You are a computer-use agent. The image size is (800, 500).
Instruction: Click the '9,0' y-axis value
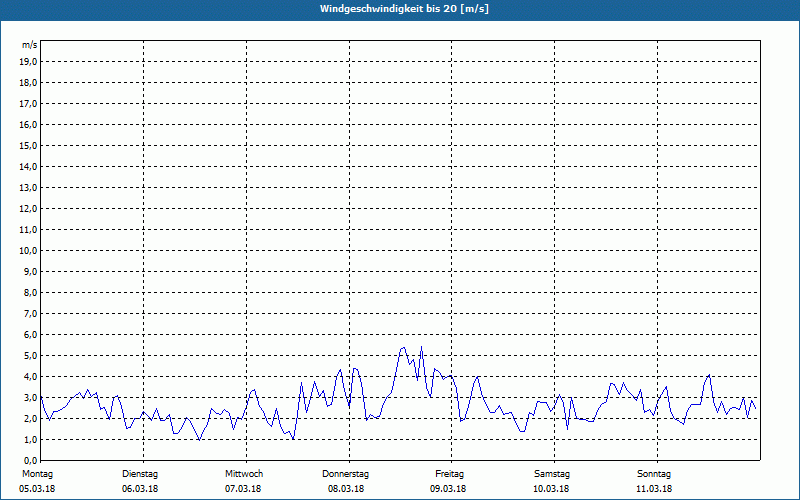[x=30, y=271]
